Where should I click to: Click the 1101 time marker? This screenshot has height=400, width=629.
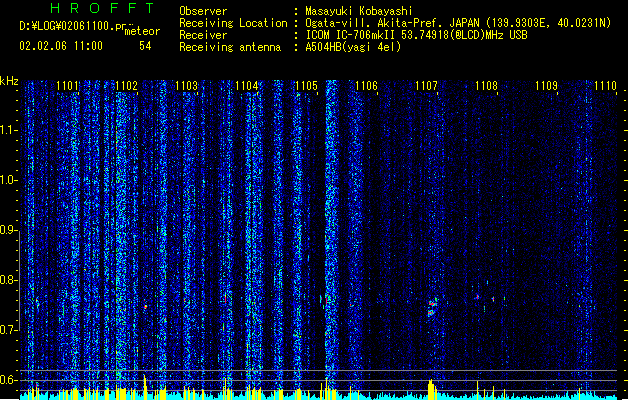[67, 86]
